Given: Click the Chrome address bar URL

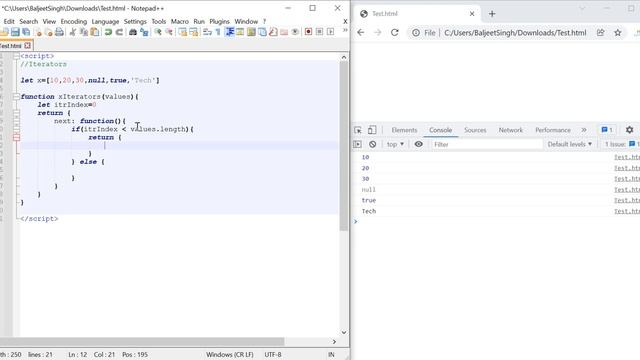Looking at the screenshot, I should 515,33.
